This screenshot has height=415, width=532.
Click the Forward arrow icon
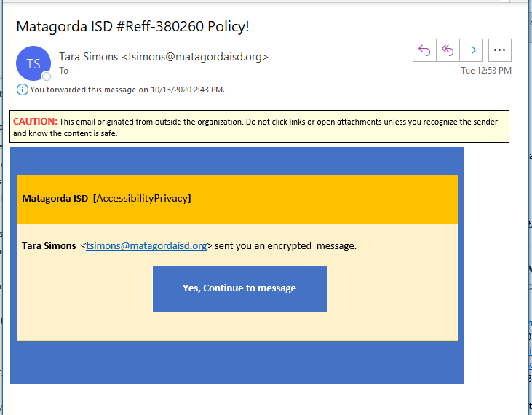coord(471,50)
